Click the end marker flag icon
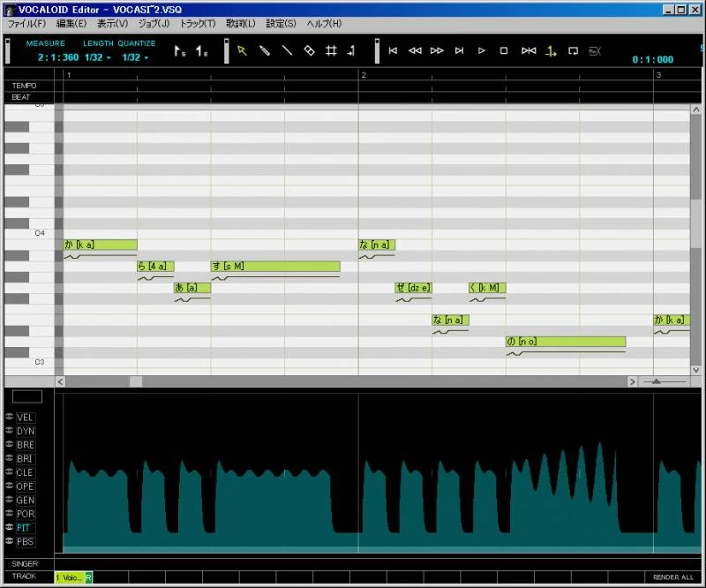The height and width of the screenshot is (588, 706). click(x=201, y=51)
